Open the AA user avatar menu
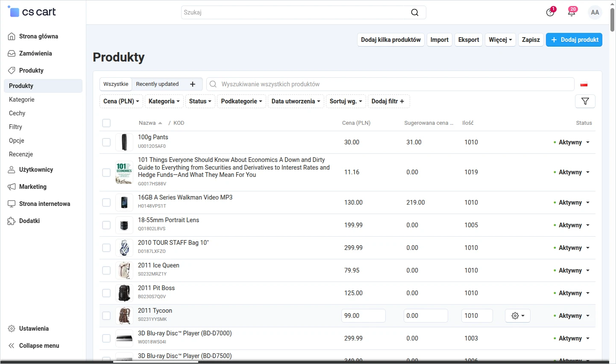 595,12
